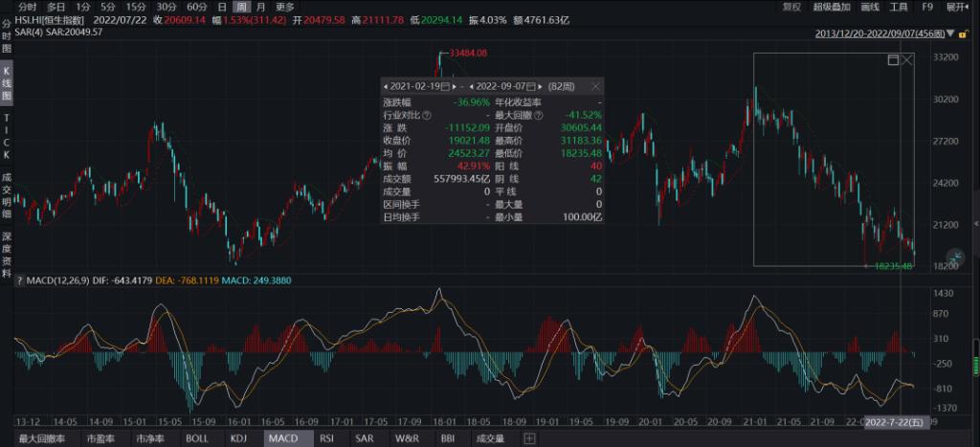Open date range dropdown triangle
This screenshot has height=447, width=980.
coord(949,34)
